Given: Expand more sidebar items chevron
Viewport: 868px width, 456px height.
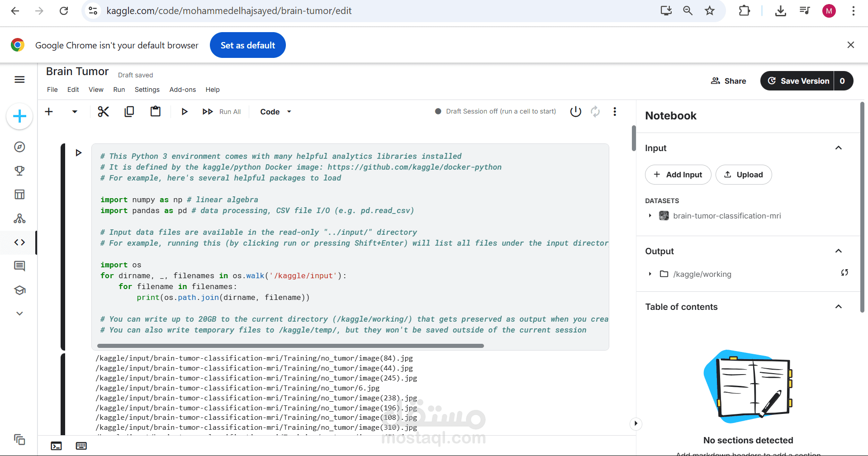Looking at the screenshot, I should (x=19, y=313).
